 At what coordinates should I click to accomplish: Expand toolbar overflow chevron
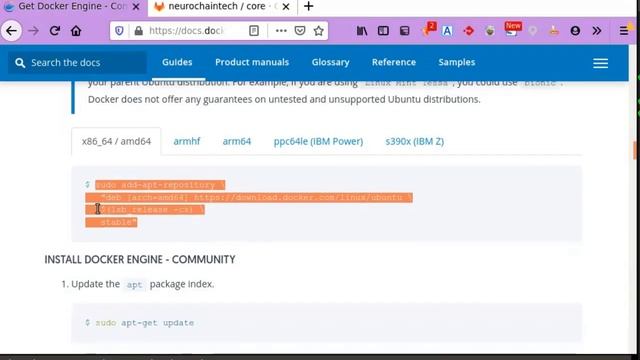pos(597,31)
